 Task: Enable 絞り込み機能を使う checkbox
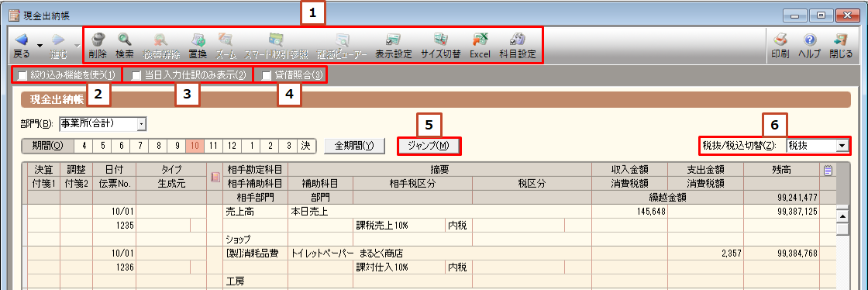coord(22,75)
